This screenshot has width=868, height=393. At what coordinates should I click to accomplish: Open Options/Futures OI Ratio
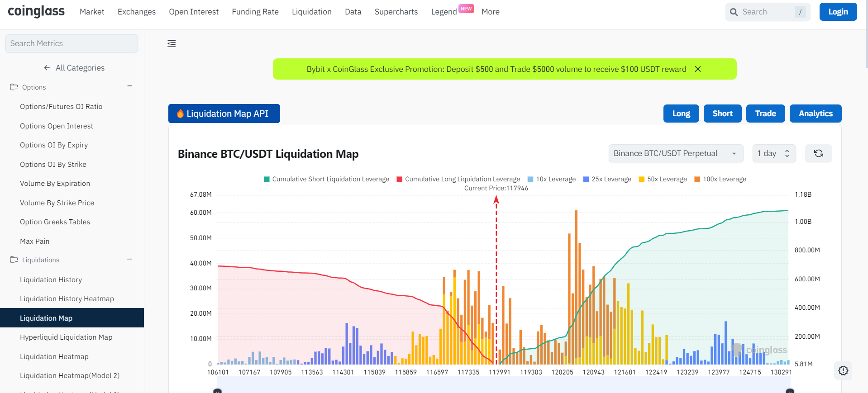(x=61, y=107)
